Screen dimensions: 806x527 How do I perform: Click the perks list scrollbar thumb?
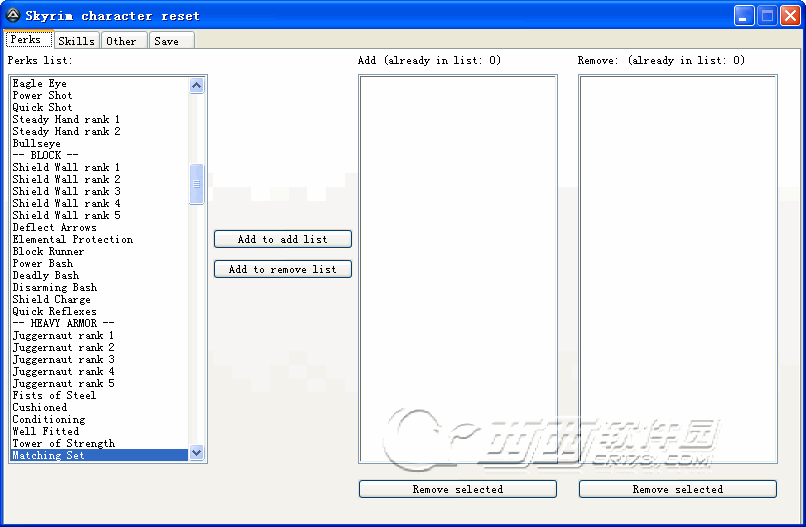[196, 184]
